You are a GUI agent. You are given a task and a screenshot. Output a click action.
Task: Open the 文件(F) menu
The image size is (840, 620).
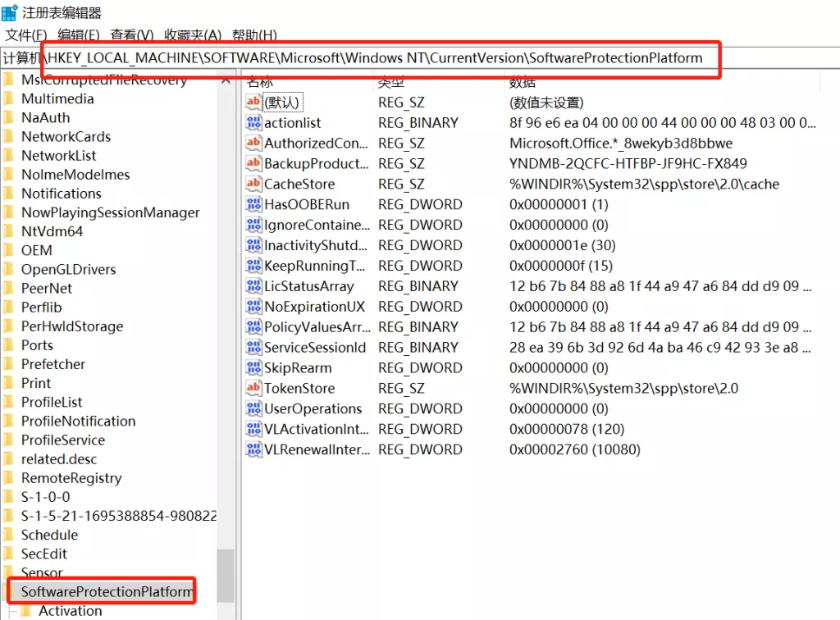coord(26,35)
